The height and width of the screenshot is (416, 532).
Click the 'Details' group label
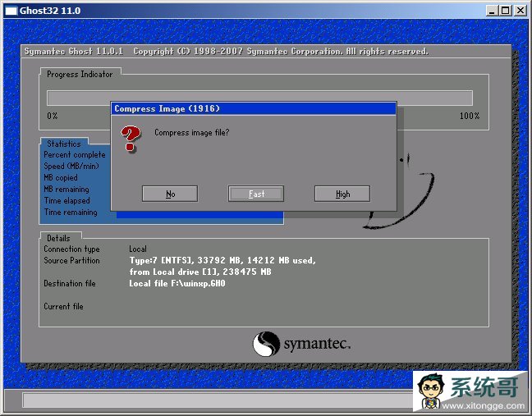(58, 238)
